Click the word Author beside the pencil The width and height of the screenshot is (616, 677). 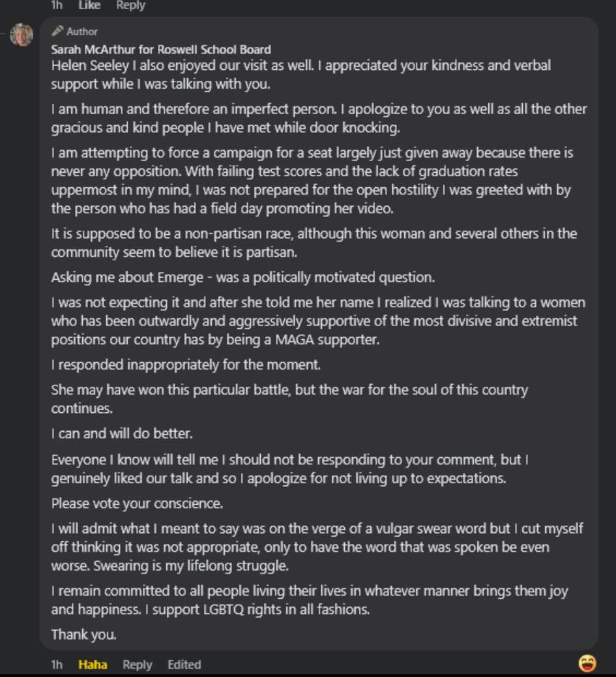coord(82,31)
